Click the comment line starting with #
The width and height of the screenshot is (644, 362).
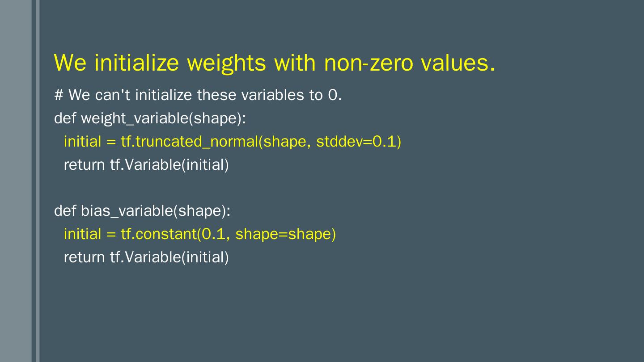tap(198, 95)
